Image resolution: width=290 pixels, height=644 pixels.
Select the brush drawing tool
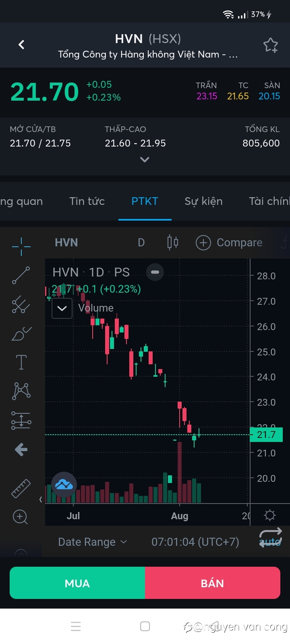[21, 334]
